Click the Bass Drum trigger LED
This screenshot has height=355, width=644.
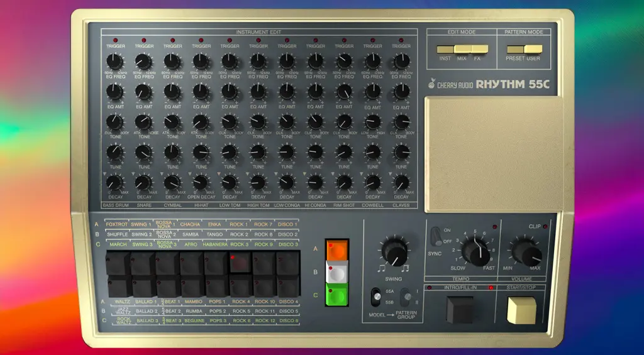115,40
